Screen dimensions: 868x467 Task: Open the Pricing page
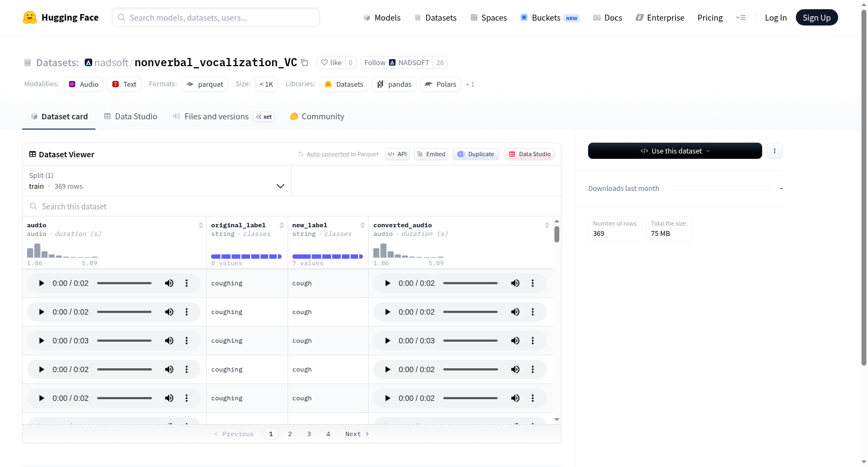pyautogui.click(x=710, y=18)
